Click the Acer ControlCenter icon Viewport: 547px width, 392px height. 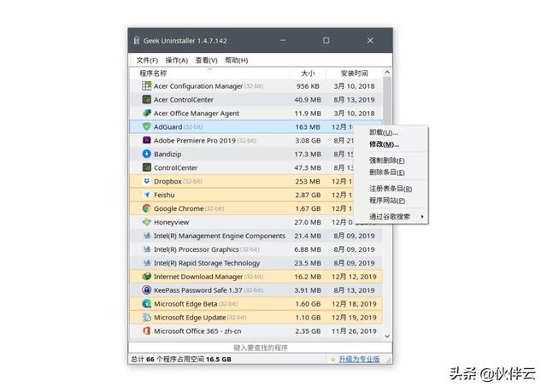click(x=146, y=99)
